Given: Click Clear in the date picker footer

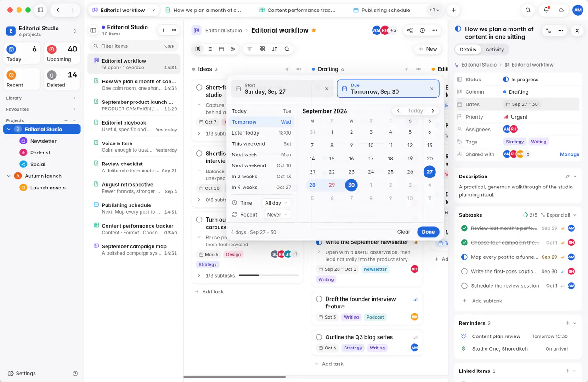Looking at the screenshot, I should [x=404, y=232].
